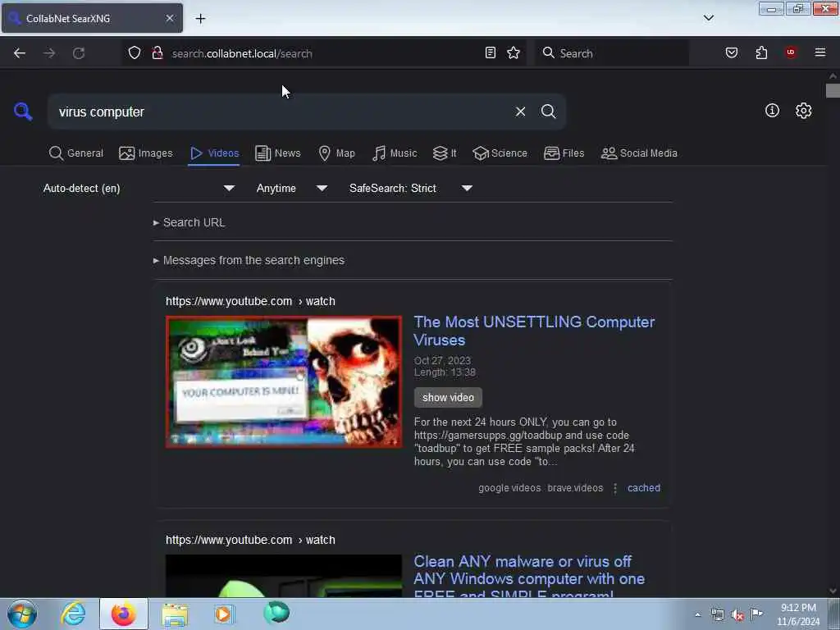
Task: Click the brave.videos engine label
Action: pos(575,488)
